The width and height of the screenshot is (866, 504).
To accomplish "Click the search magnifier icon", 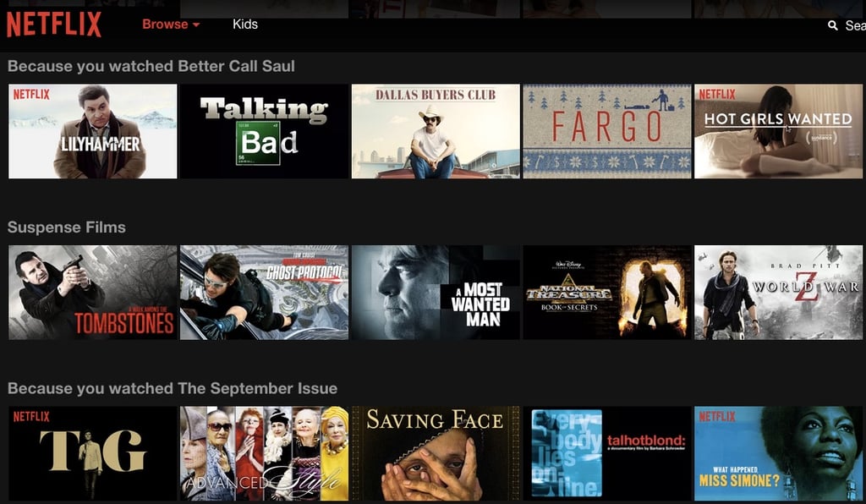I will (x=832, y=25).
